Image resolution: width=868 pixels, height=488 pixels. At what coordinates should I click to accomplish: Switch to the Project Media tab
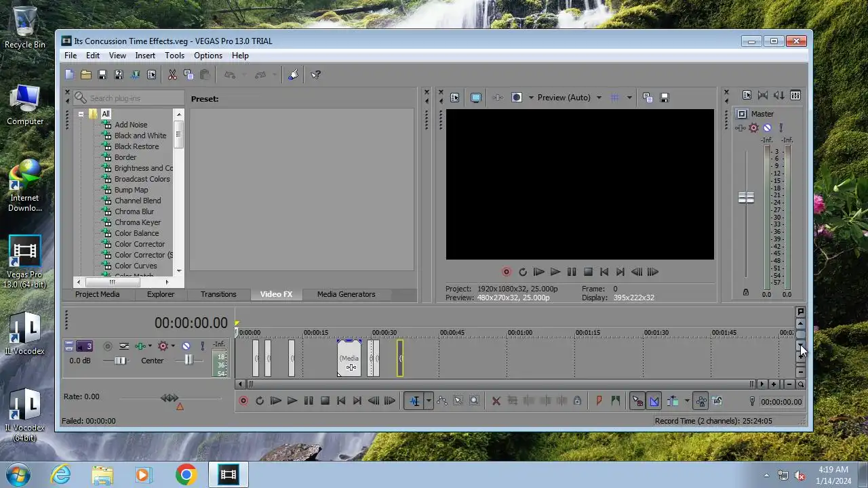[97, 294]
